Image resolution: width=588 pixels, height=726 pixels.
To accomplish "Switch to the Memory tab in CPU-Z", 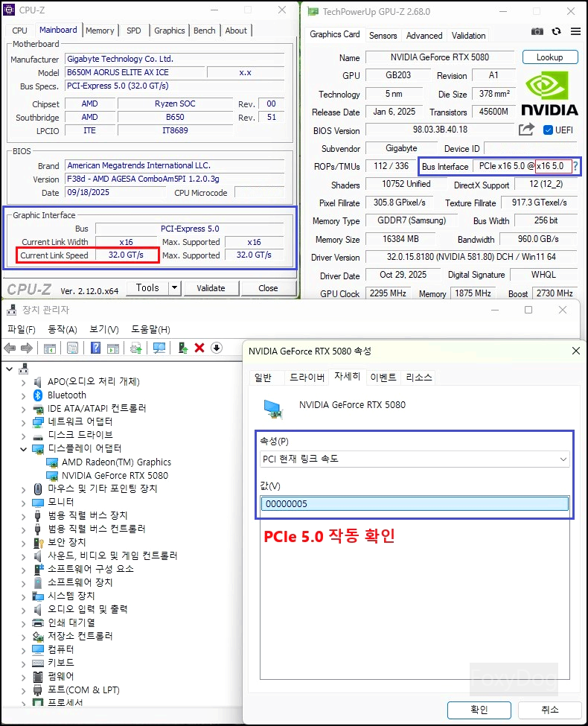I will point(100,31).
